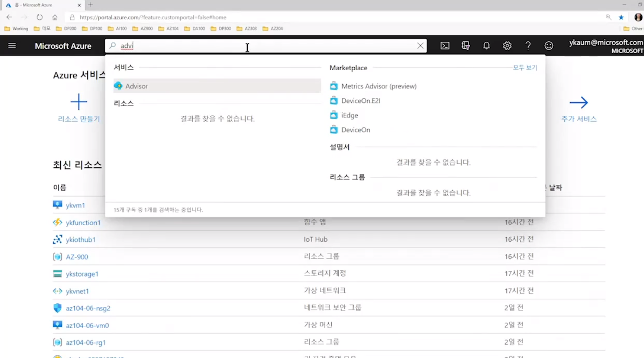This screenshot has width=644, height=358.
Task: Click the favorites star in address bar
Action: click(621, 17)
